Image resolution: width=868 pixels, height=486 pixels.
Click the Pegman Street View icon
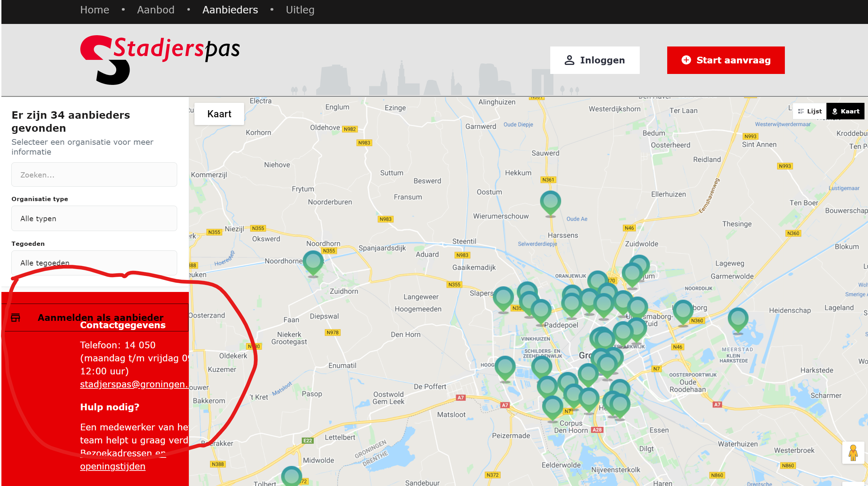pyautogui.click(x=853, y=453)
